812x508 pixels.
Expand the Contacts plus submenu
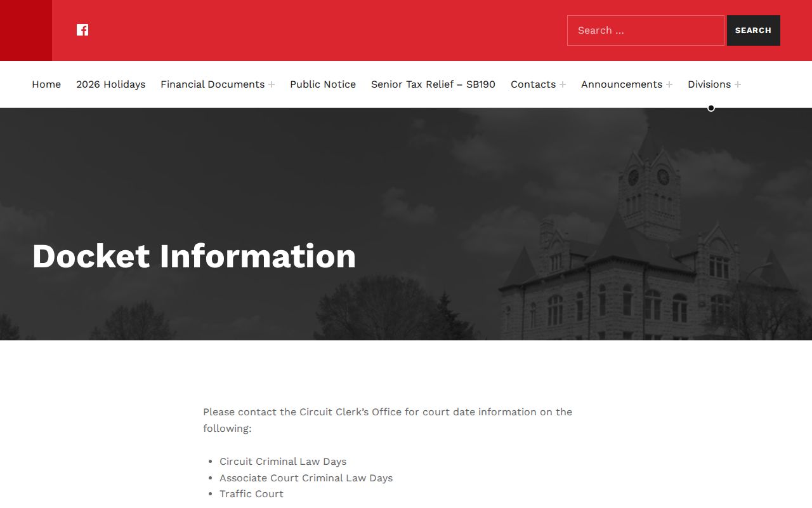(563, 84)
